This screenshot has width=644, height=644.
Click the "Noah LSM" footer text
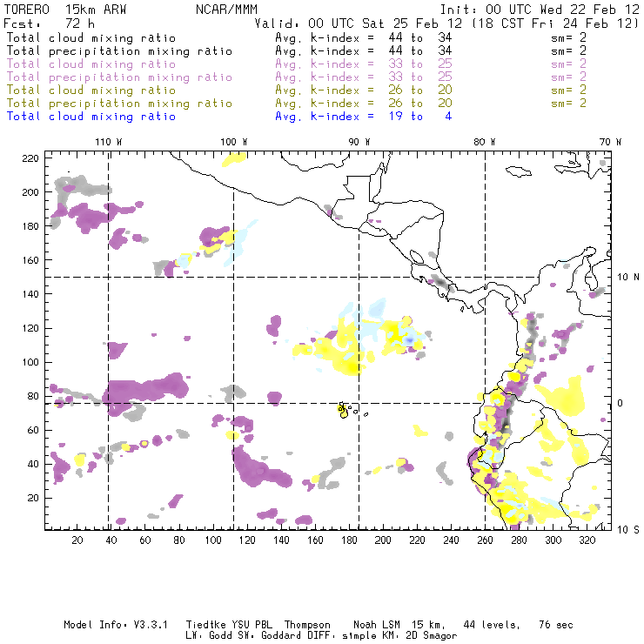[377, 625]
